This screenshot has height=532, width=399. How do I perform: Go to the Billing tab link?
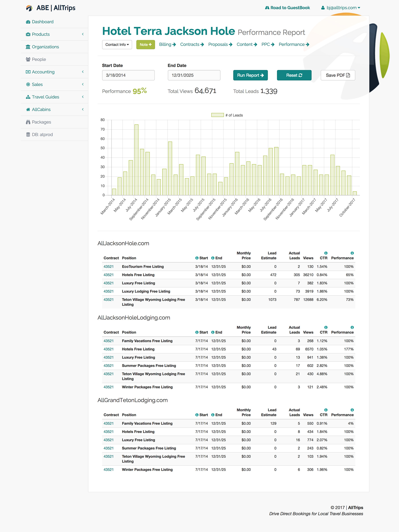tap(167, 45)
